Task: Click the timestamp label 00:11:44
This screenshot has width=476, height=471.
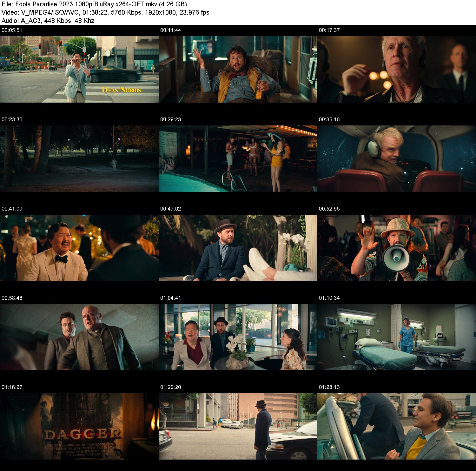Action: pyautogui.click(x=170, y=30)
